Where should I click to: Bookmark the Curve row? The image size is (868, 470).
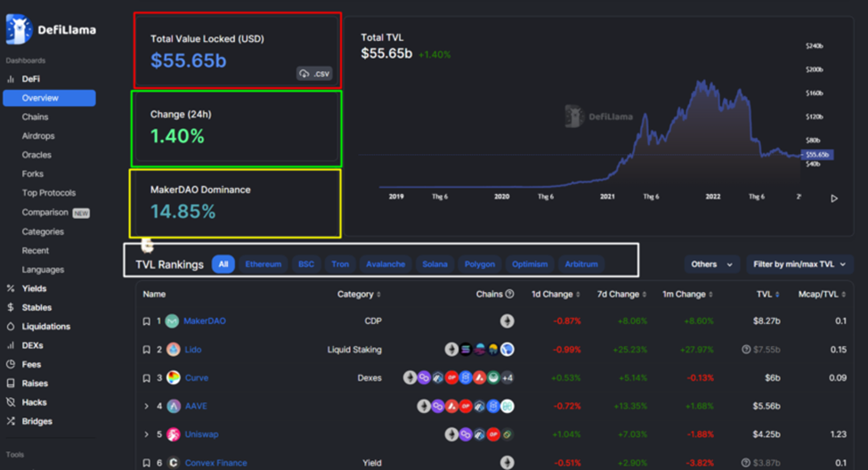(146, 378)
